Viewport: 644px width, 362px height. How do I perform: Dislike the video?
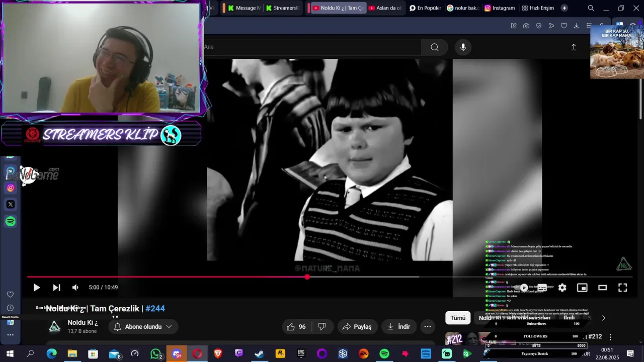click(322, 327)
